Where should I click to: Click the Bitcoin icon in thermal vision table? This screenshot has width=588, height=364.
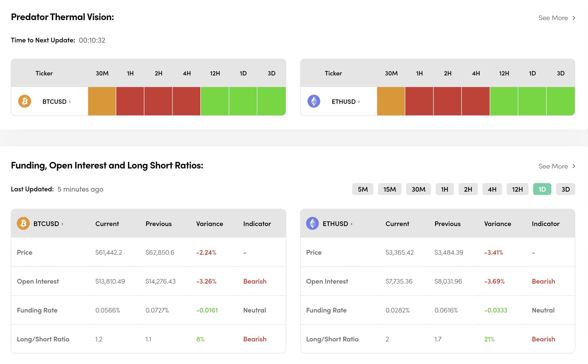pyautogui.click(x=25, y=101)
